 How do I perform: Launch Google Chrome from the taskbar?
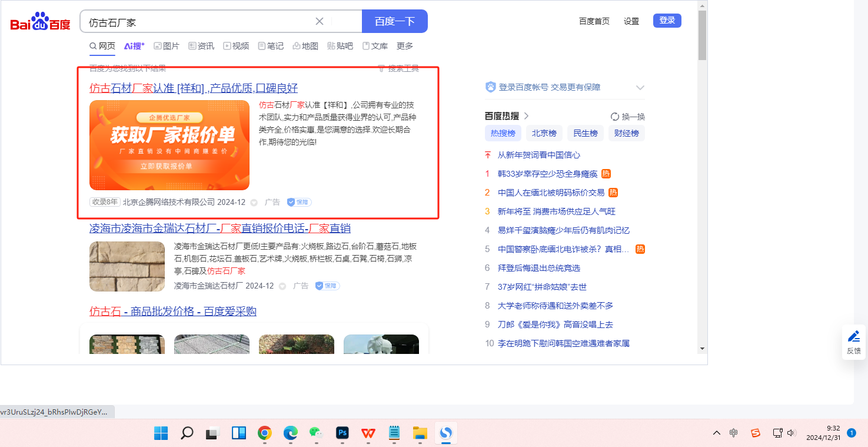click(264, 433)
